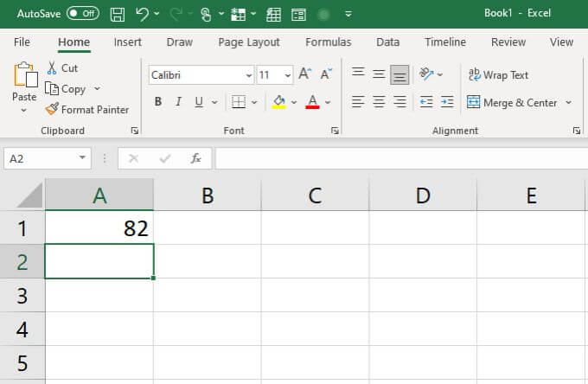
Task: Toggle Italic formatting
Action: point(178,102)
